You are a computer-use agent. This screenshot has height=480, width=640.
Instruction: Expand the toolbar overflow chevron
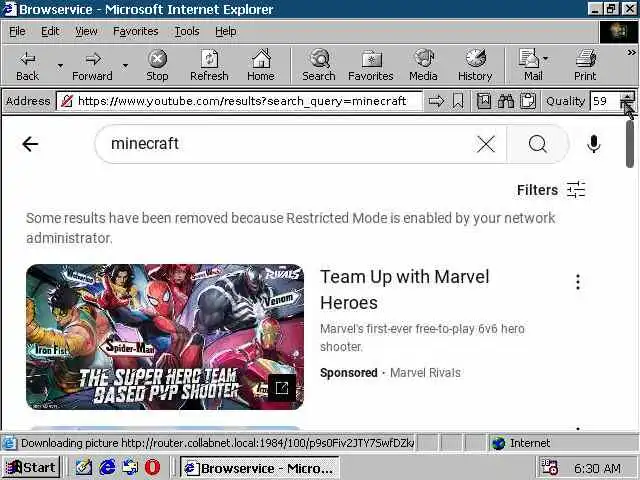click(631, 53)
